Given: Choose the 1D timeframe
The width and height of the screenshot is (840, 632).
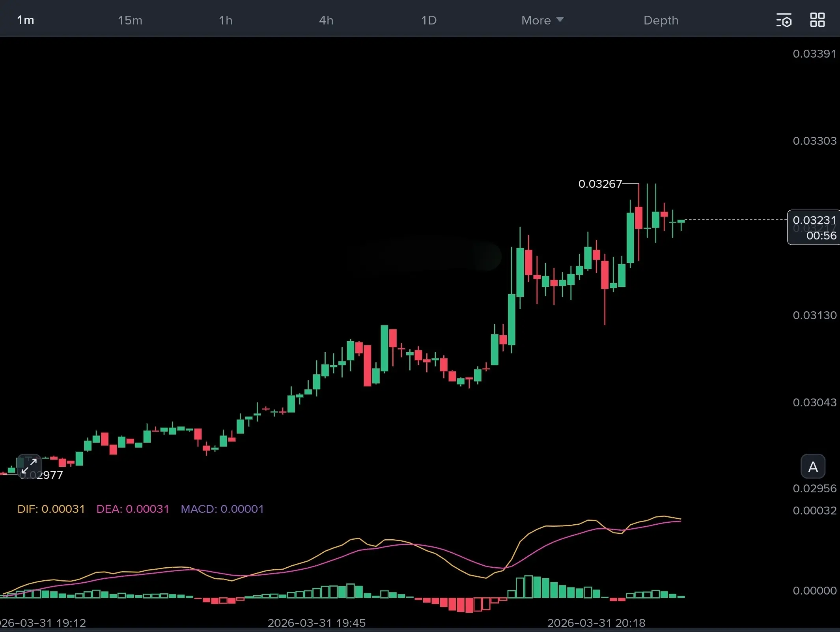Looking at the screenshot, I should coord(429,20).
